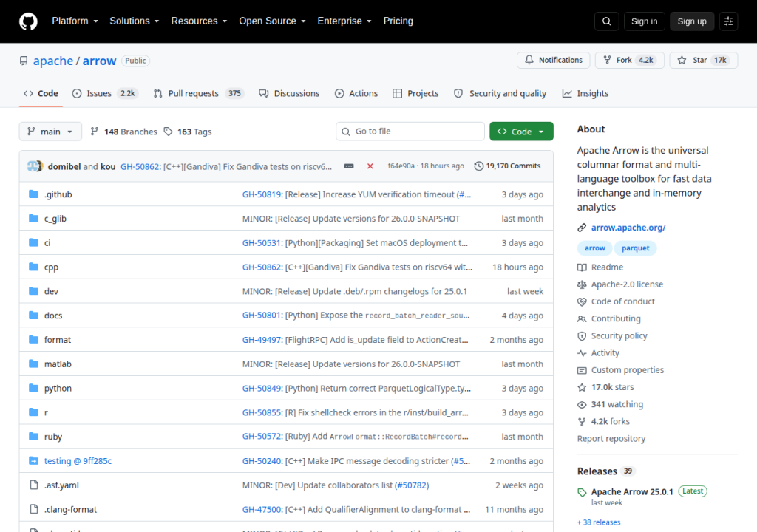Switch to the Pull requests tab
Screen dimensions: 757x532
(x=198, y=93)
